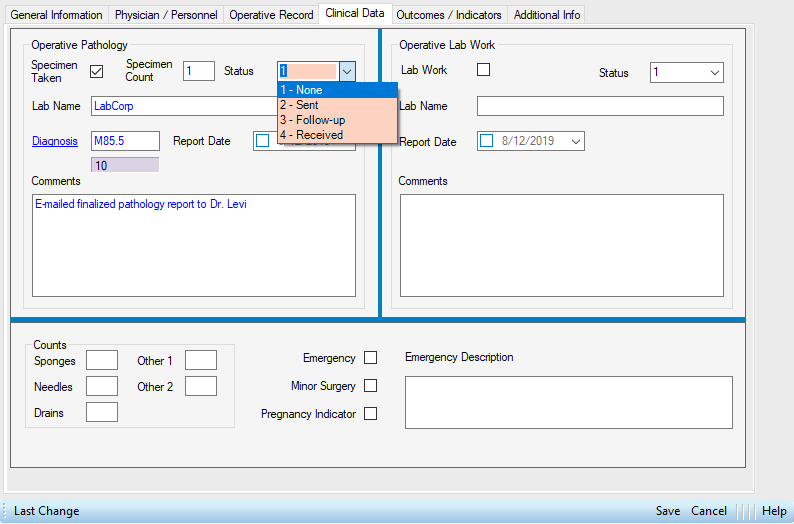Focus the Emergency Description text box

568,401
